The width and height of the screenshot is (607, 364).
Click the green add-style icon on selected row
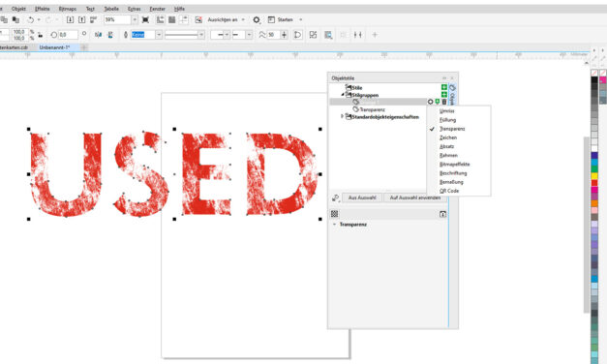pos(437,102)
